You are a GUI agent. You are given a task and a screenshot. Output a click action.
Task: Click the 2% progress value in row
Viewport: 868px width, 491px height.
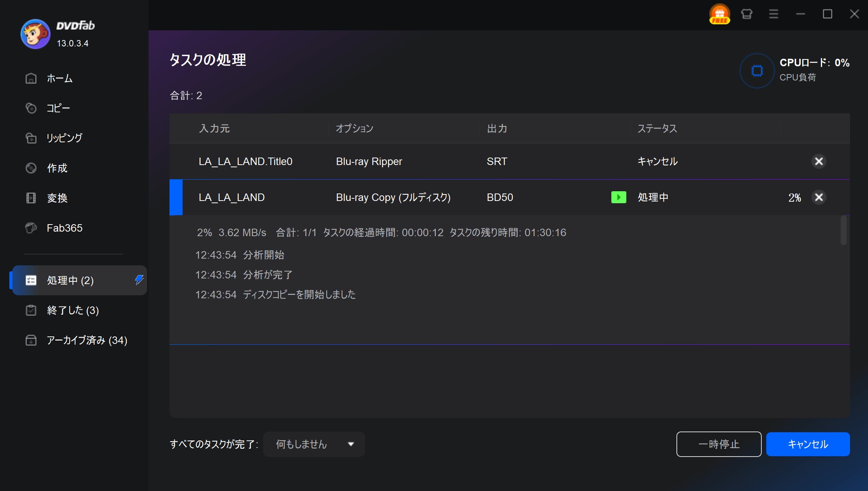794,198
